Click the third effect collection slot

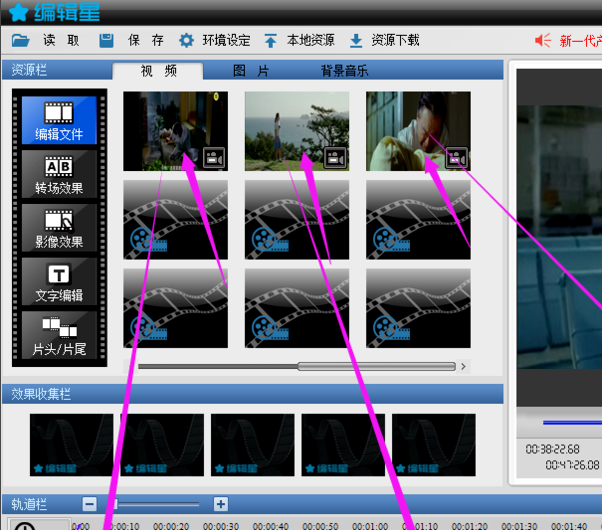coord(253,445)
